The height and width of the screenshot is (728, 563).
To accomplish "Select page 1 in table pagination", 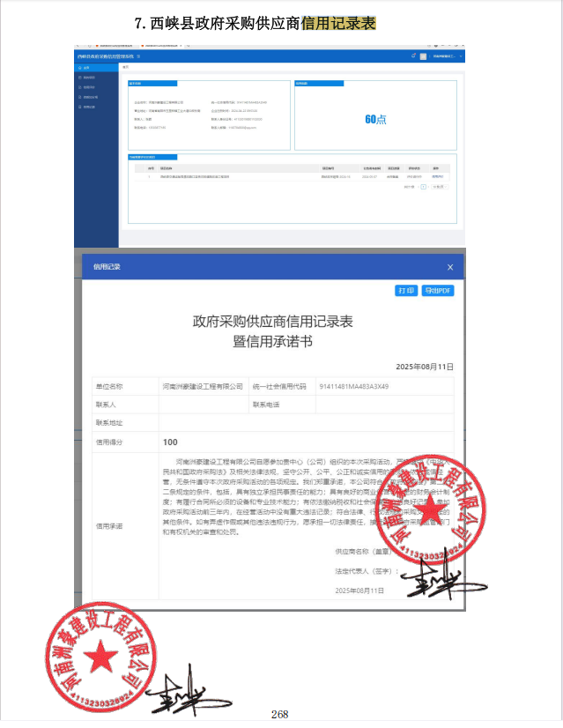I will point(423,187).
